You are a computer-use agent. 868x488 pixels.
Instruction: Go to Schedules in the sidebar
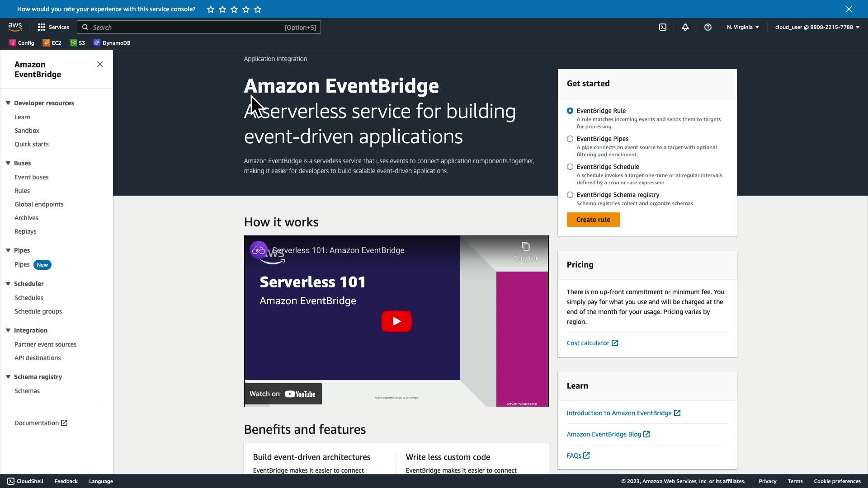[29, 298]
